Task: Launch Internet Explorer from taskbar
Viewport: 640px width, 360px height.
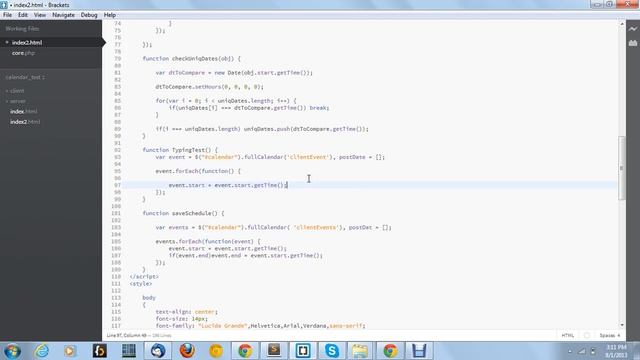Action: coord(41,351)
